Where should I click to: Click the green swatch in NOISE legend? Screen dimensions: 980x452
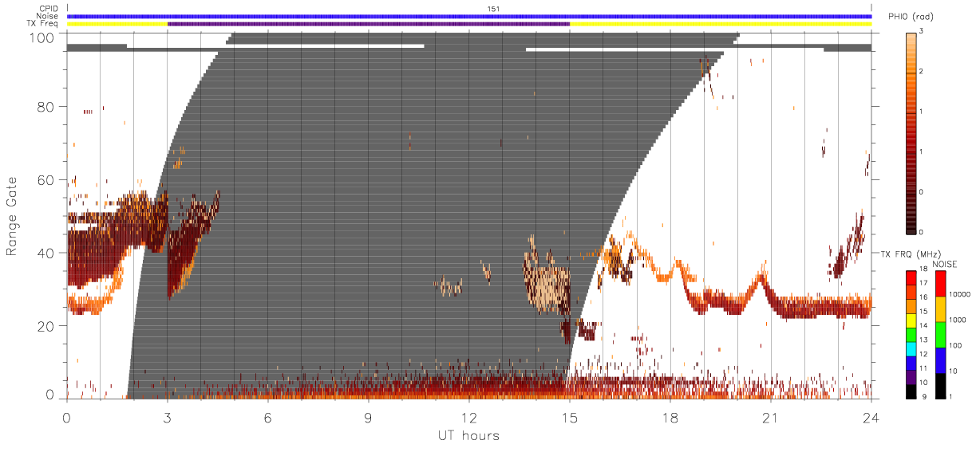click(x=941, y=335)
